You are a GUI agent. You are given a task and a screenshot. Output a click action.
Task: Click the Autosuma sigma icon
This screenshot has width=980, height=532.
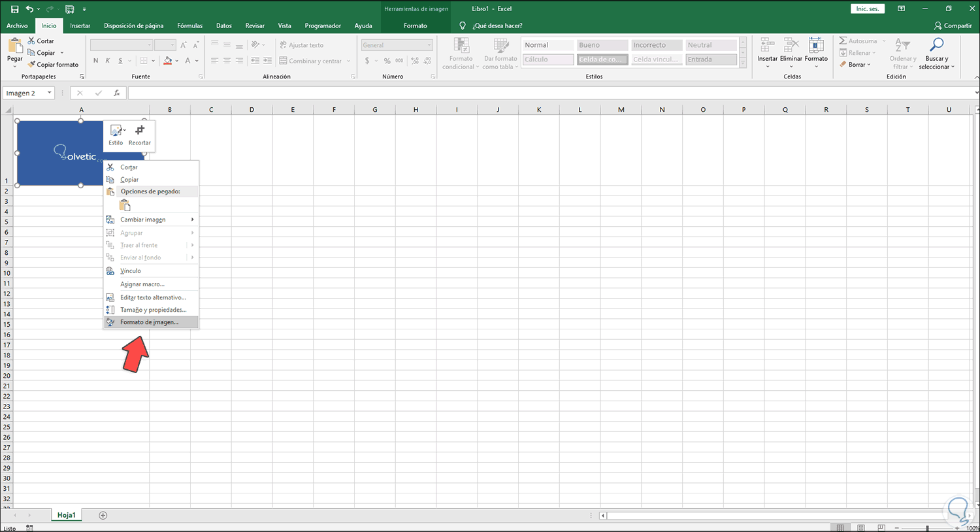coord(843,41)
